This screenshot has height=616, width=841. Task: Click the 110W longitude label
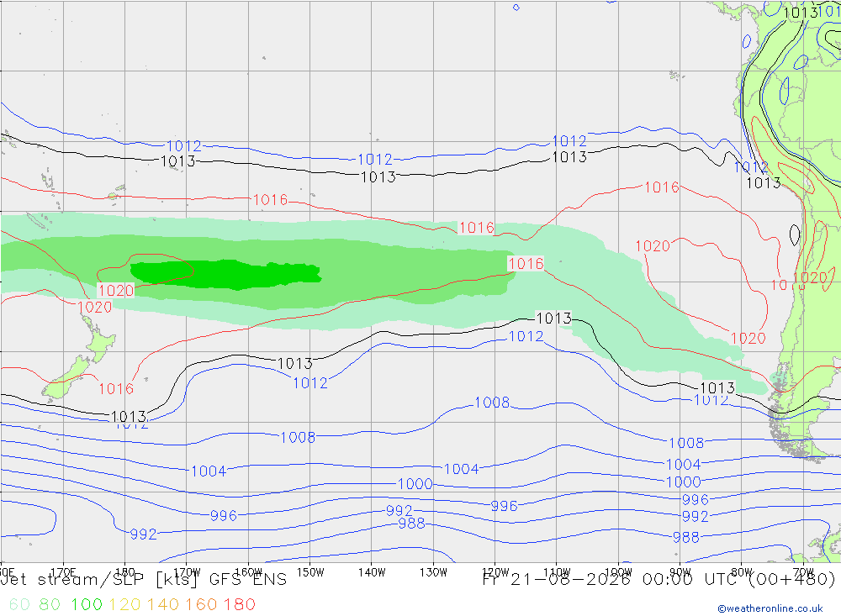(x=557, y=572)
